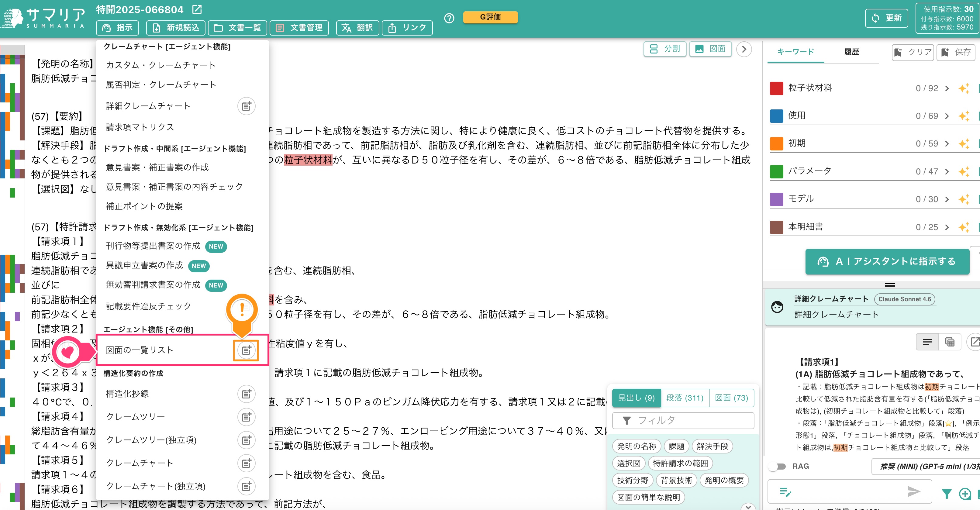Toggle the RAG switch
The height and width of the screenshot is (510, 980).
[x=777, y=466]
